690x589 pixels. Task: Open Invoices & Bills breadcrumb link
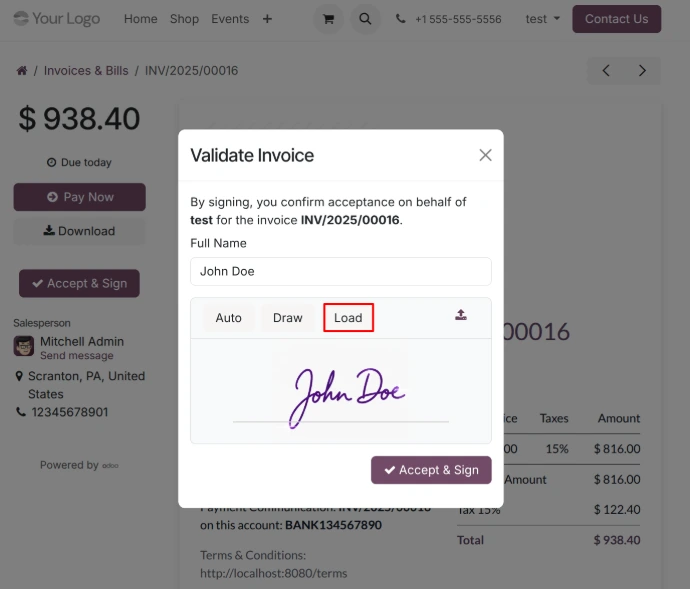click(x=86, y=71)
